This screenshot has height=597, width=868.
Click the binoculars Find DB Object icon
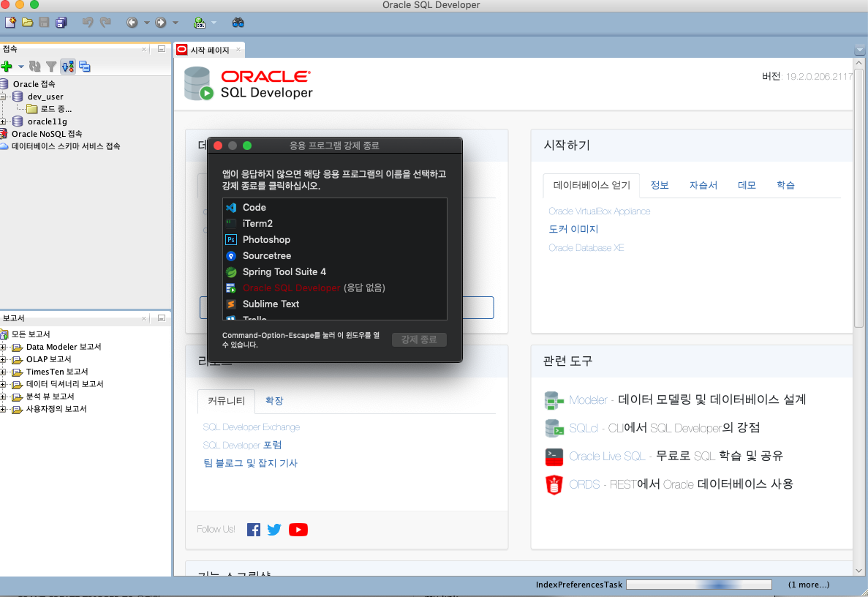(238, 23)
